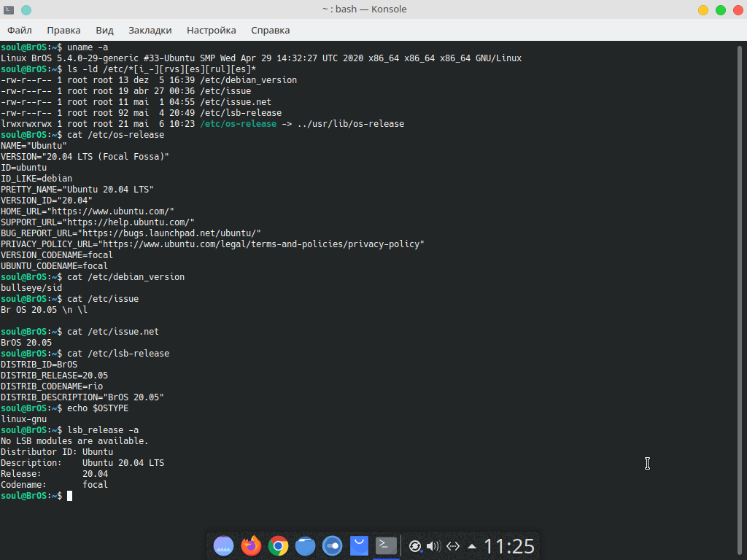Open the Вид menu
This screenshot has width=747, height=560.
coord(104,30)
